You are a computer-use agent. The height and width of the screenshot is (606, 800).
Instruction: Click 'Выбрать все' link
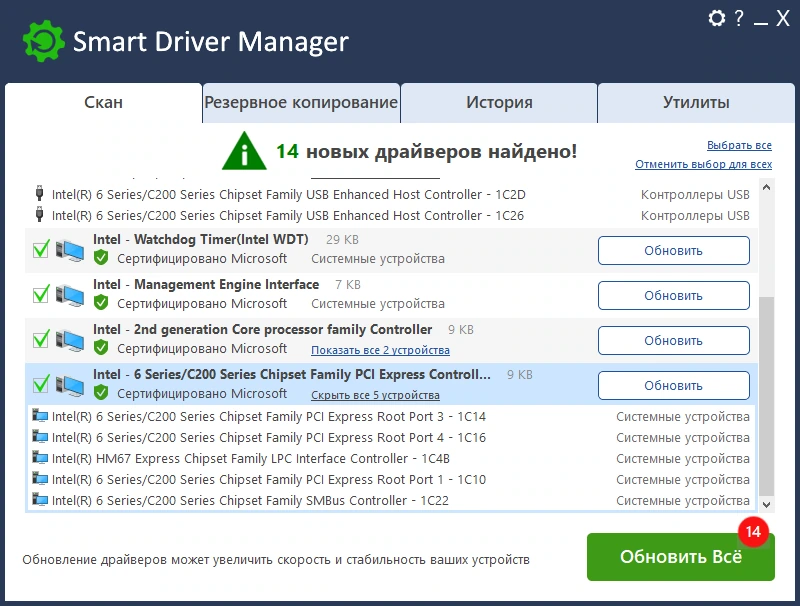[739, 145]
